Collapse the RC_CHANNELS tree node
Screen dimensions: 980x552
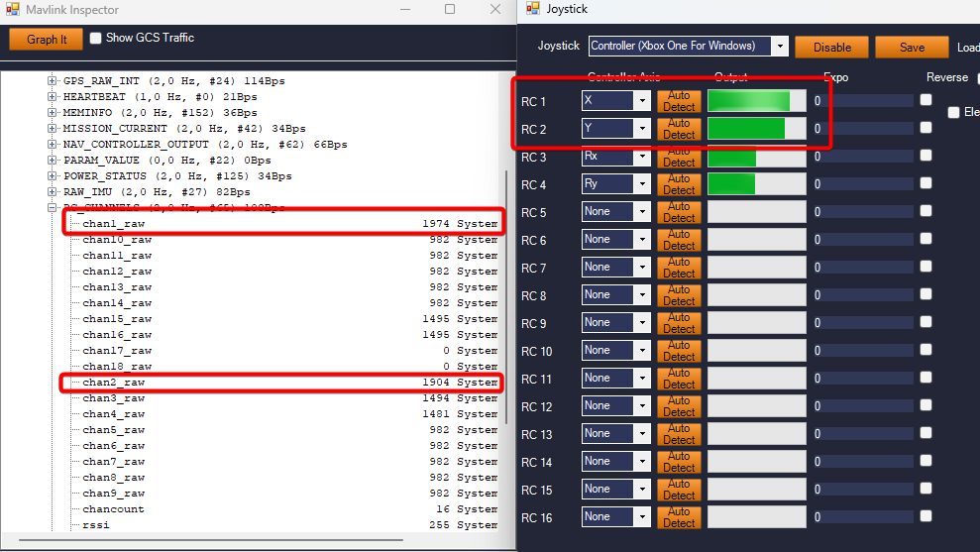53,208
